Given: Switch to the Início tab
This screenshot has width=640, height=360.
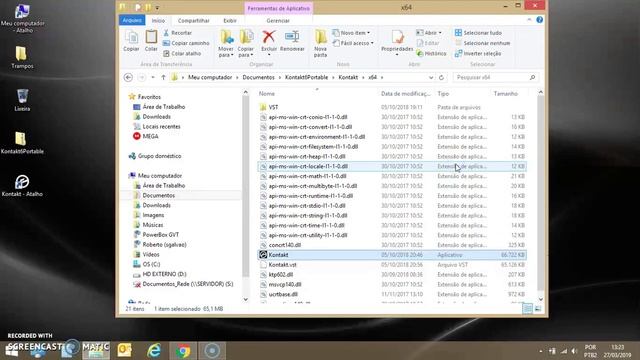Looking at the screenshot, I should point(158,20).
